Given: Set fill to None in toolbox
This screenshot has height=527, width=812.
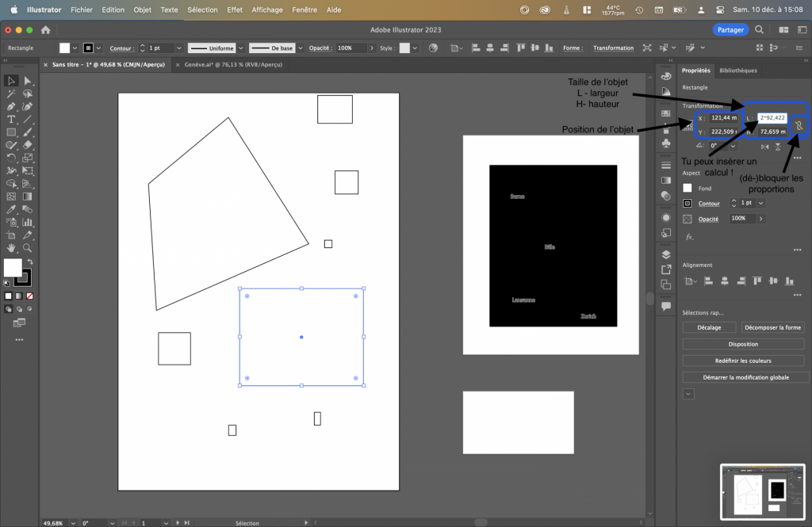Looking at the screenshot, I should click(x=30, y=296).
